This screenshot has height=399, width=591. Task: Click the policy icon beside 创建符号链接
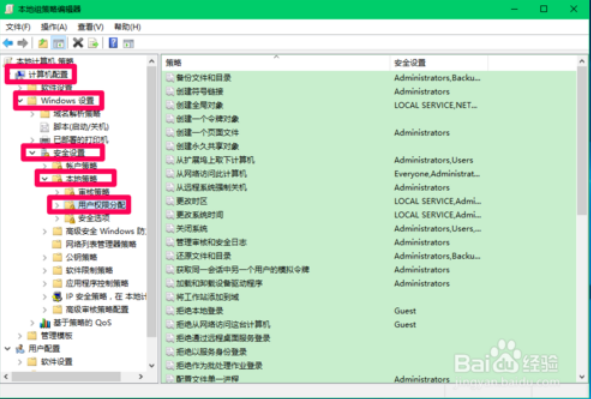(x=170, y=92)
